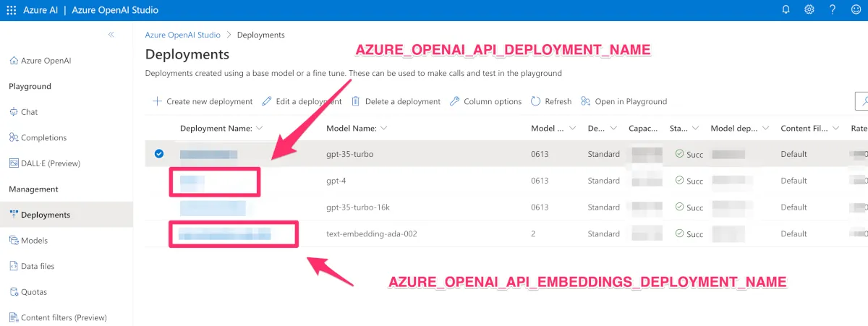Click the trash icon for Delete deployment

pyautogui.click(x=356, y=101)
